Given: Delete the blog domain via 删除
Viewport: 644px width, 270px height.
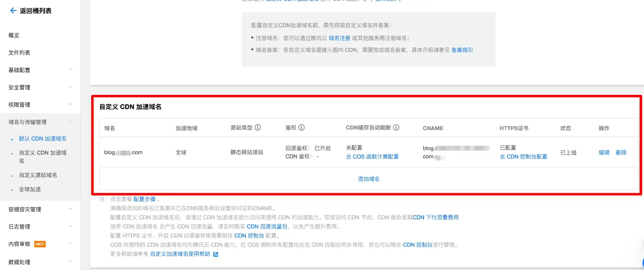Looking at the screenshot, I should (x=621, y=152).
